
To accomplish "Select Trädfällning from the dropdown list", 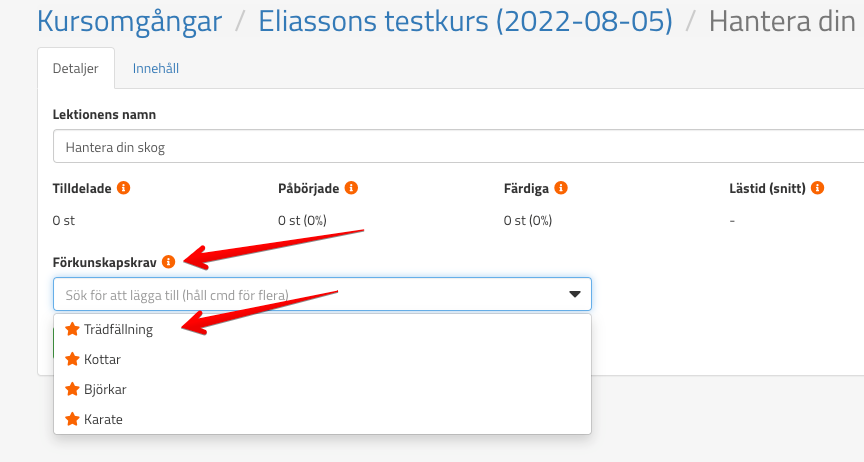I will 118,329.
